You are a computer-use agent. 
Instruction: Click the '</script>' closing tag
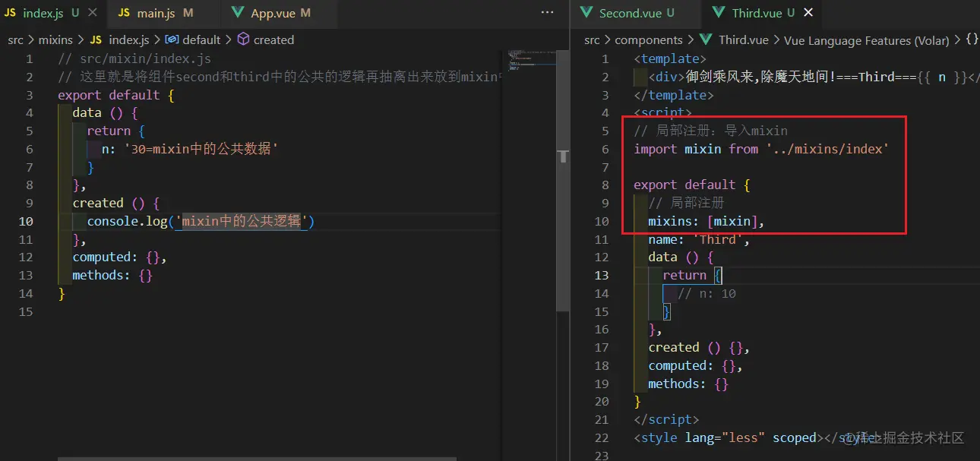tap(666, 419)
